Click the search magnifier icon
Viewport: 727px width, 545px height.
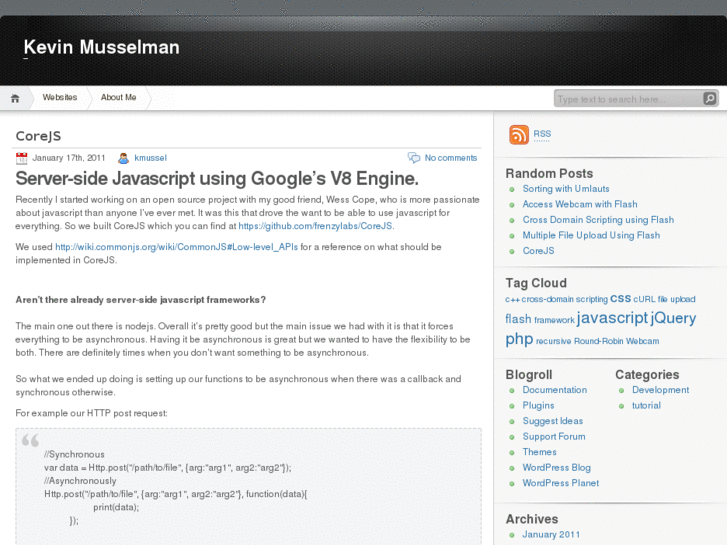[x=709, y=99]
